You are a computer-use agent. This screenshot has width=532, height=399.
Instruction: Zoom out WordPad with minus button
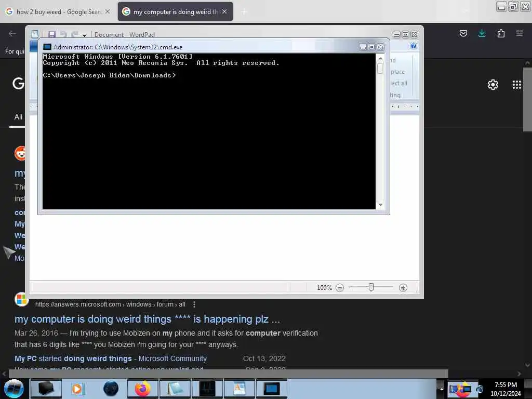(x=340, y=288)
